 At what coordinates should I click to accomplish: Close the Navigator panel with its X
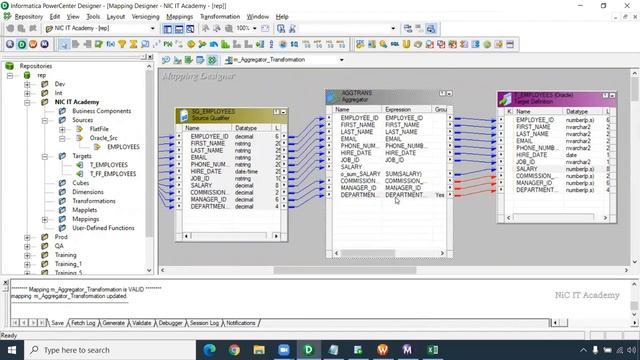tap(150, 57)
